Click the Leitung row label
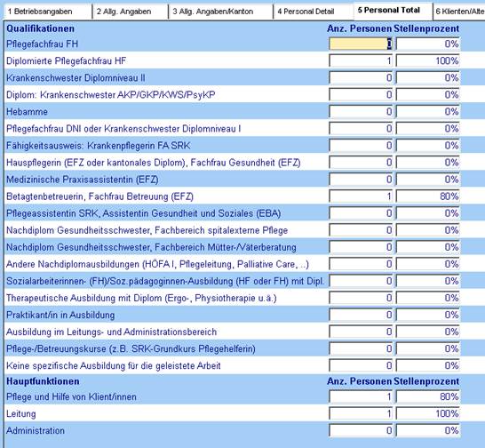Viewport: 485px width, 448px height. click(x=21, y=413)
